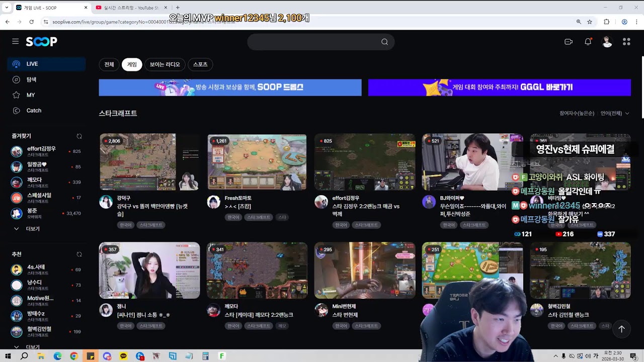The height and width of the screenshot is (362, 644).
Task: Open the notification bell
Action: [588, 42]
